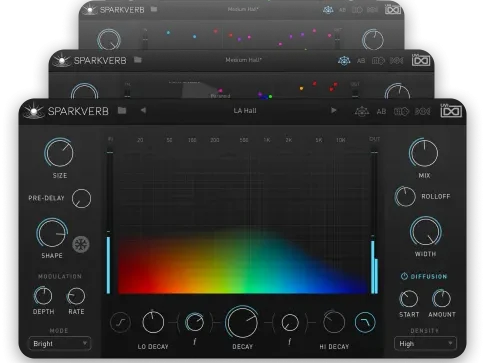The height and width of the screenshot is (363, 484).
Task: Go to previous preset arrow
Action: [143, 110]
